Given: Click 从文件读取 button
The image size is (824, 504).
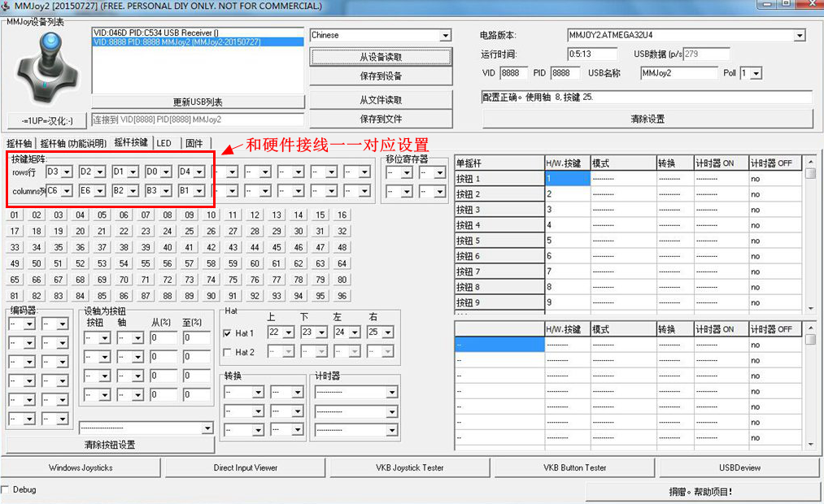Looking at the screenshot, I should point(381,100).
